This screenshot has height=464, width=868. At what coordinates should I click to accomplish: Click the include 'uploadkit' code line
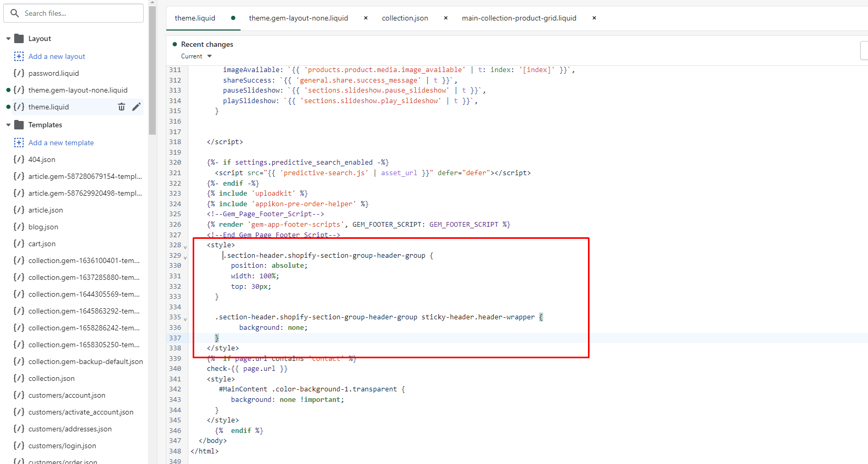coord(257,194)
